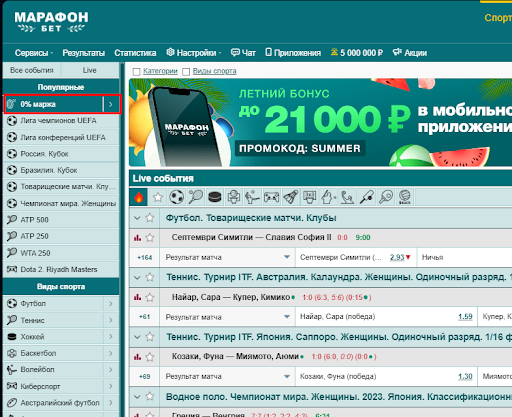Filter live events by table tennis paddle icon
This screenshot has height=417, width=512.
pyautogui.click(x=385, y=197)
